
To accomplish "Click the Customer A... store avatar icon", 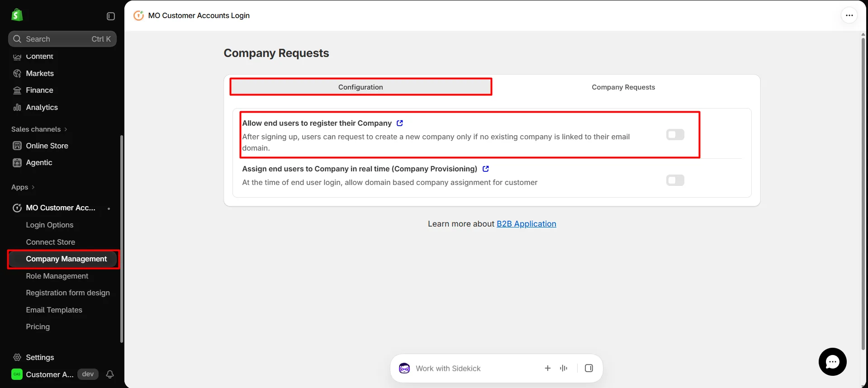I will tap(17, 374).
